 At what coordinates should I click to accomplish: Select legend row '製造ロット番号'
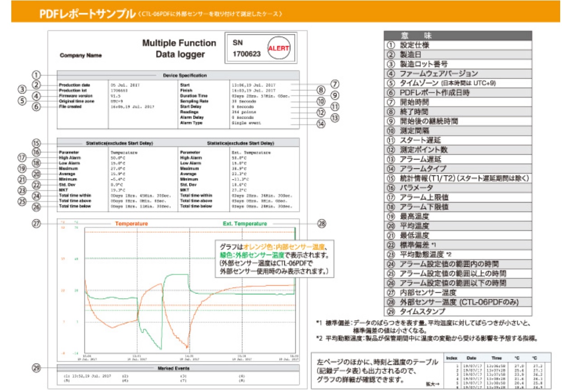[458, 64]
